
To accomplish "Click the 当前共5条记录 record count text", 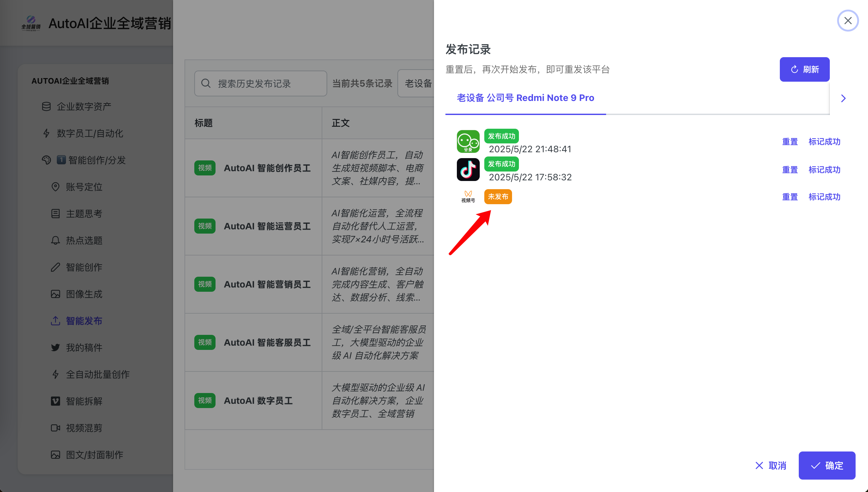I will tap(362, 83).
